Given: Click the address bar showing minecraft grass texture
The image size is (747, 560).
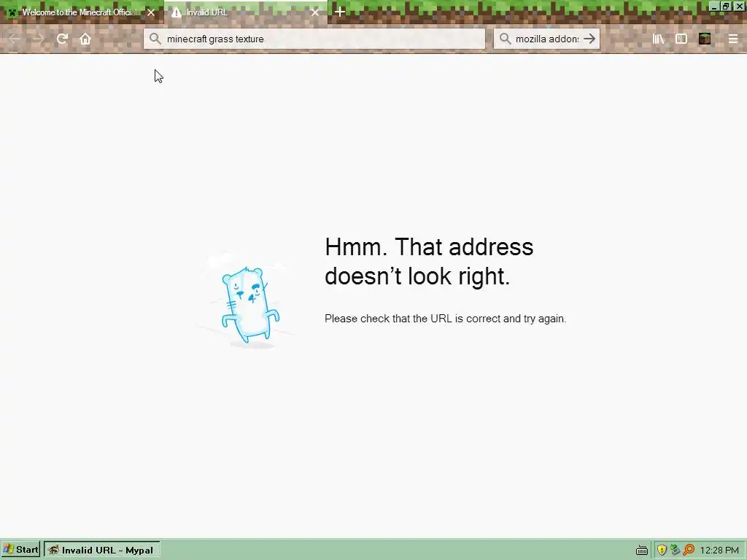Looking at the screenshot, I should coord(314,39).
